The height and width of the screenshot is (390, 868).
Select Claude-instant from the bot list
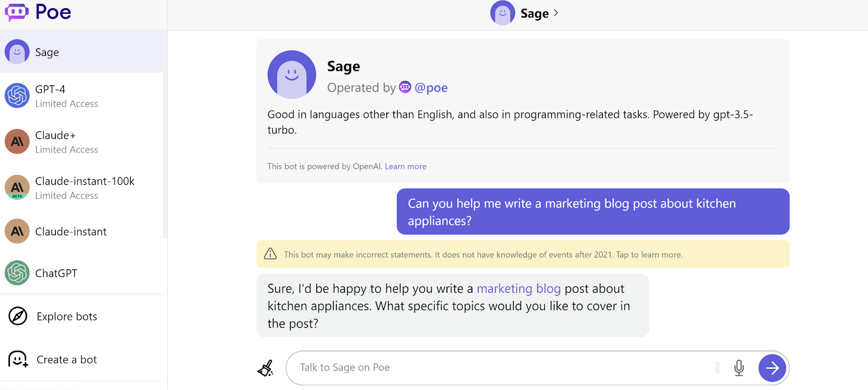pos(71,232)
